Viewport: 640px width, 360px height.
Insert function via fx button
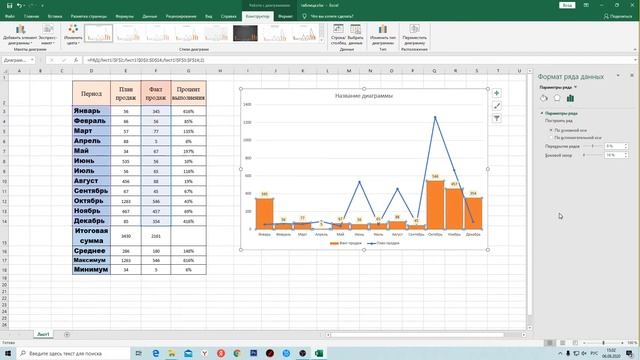point(76,60)
